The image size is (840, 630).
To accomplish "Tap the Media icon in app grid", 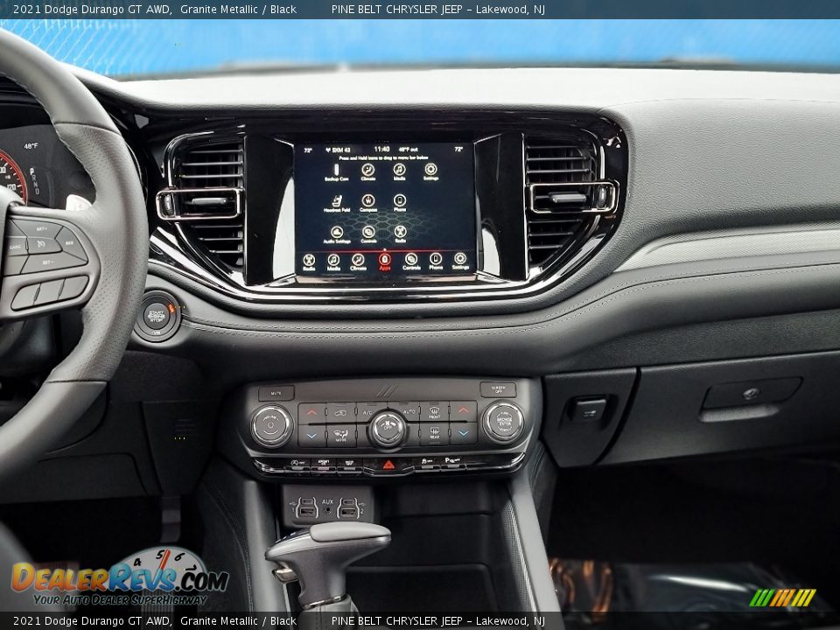I will click(400, 172).
